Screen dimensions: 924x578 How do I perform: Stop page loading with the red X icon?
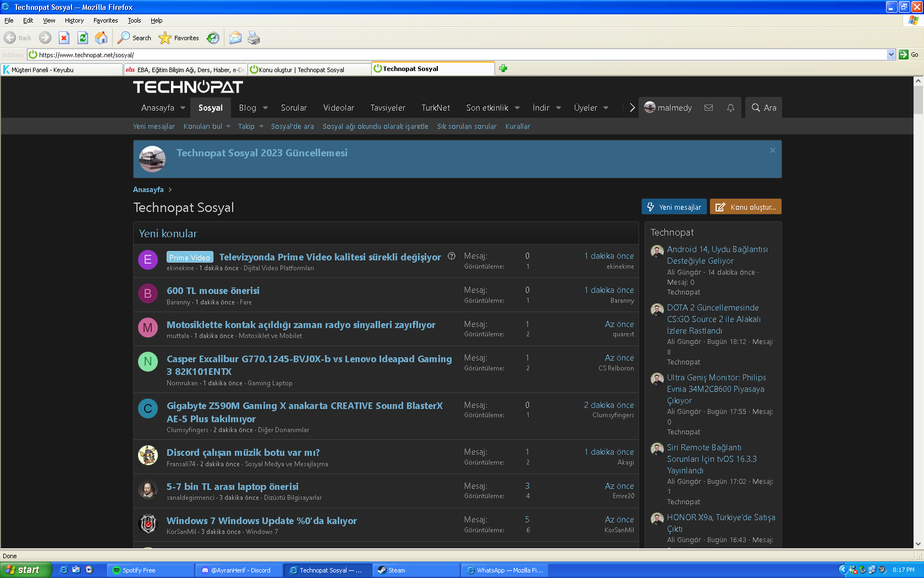[x=64, y=38]
